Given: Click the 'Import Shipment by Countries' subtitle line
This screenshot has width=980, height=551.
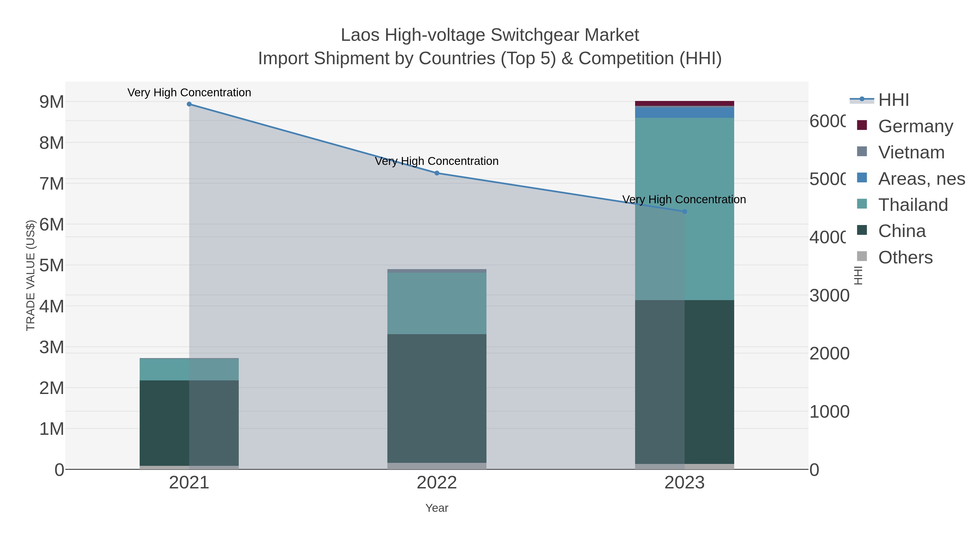Looking at the screenshot, I should [x=490, y=59].
